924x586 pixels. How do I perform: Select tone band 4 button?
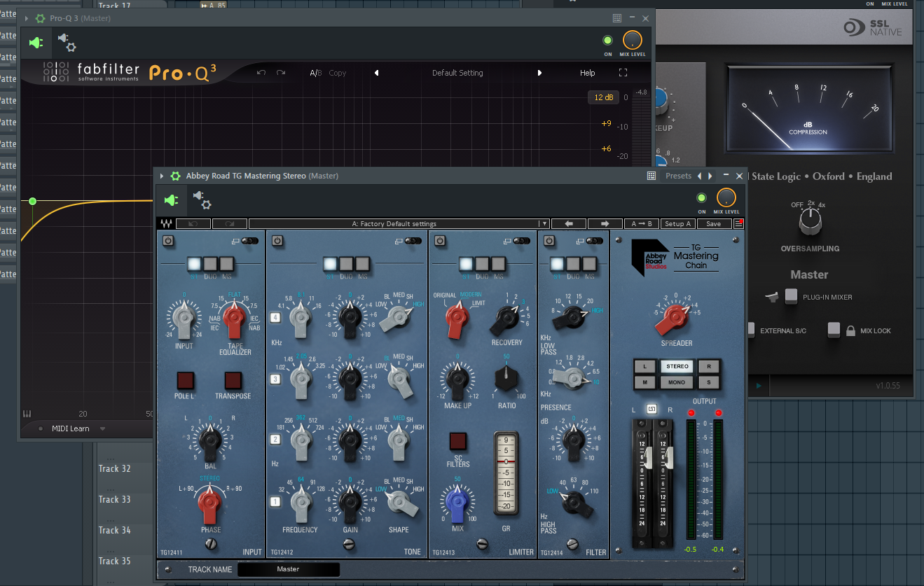point(275,317)
